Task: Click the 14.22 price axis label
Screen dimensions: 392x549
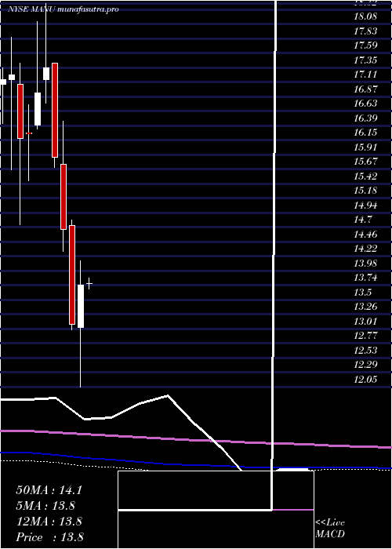Action: point(365,249)
